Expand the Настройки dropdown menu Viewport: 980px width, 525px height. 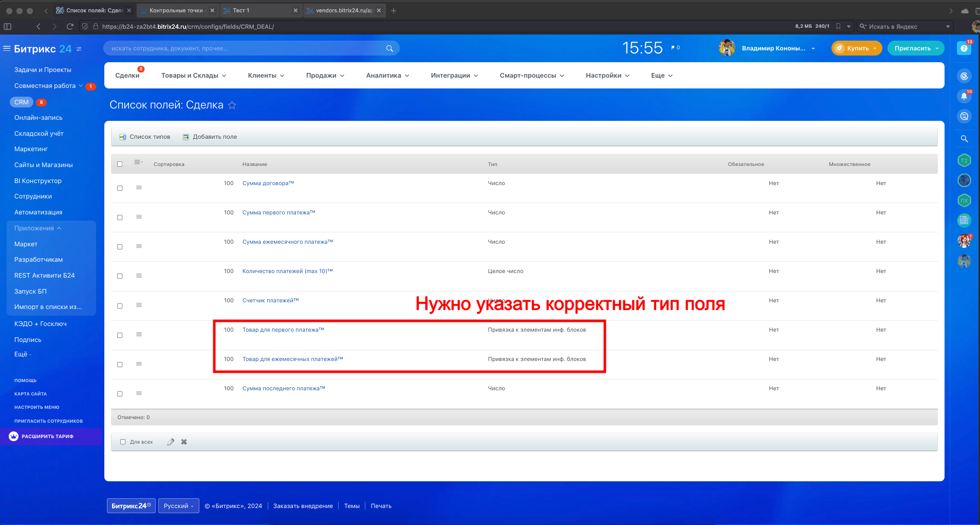pos(607,76)
